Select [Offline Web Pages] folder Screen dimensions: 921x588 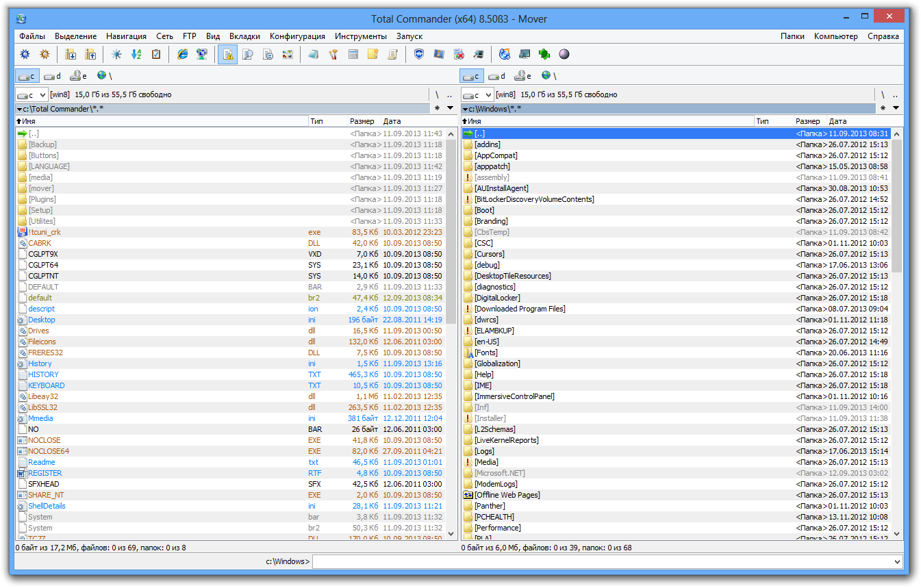[x=677, y=495]
